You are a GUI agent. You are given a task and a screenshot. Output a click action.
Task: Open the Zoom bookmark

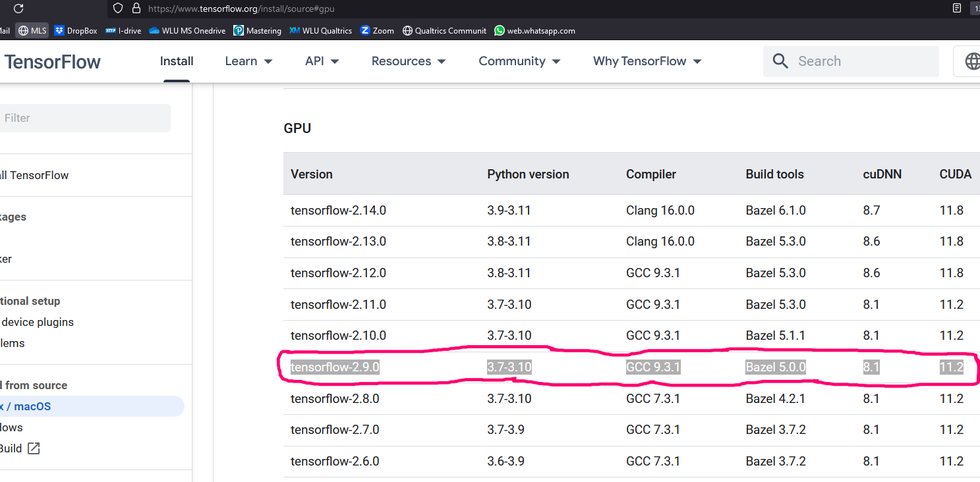tap(377, 30)
